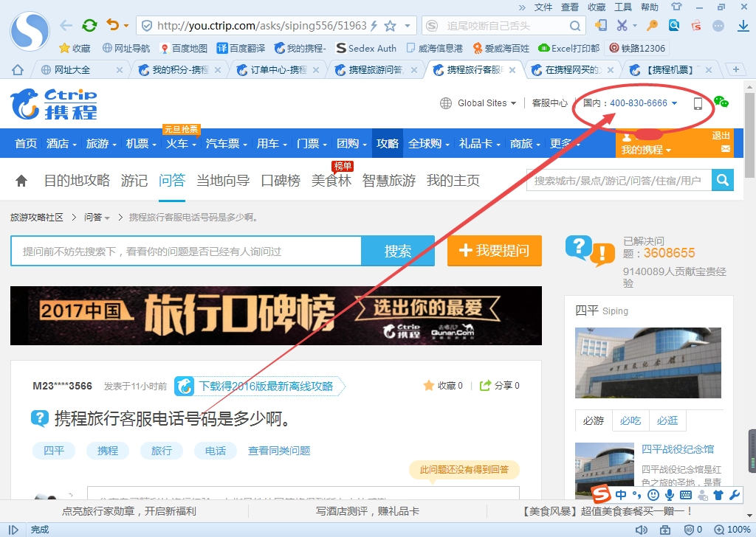Click the Sogou browser avatar logo
Viewport: 756px width, 537px height.
pyautogui.click(x=30, y=31)
